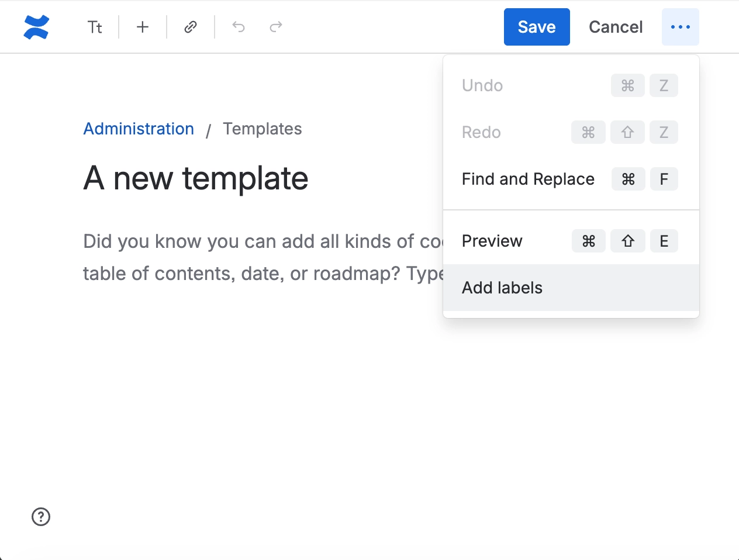Close the three-dot more actions menu
The height and width of the screenshot is (560, 739).
(681, 27)
